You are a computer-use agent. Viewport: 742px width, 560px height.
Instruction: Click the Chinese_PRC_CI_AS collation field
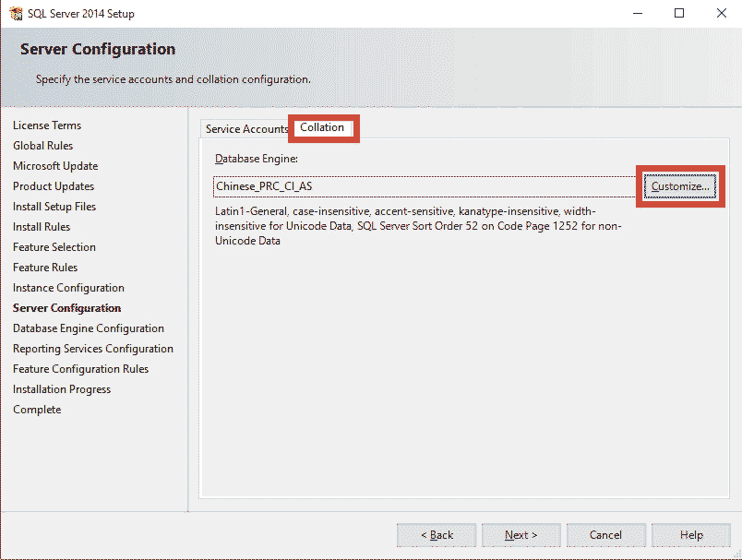415,186
